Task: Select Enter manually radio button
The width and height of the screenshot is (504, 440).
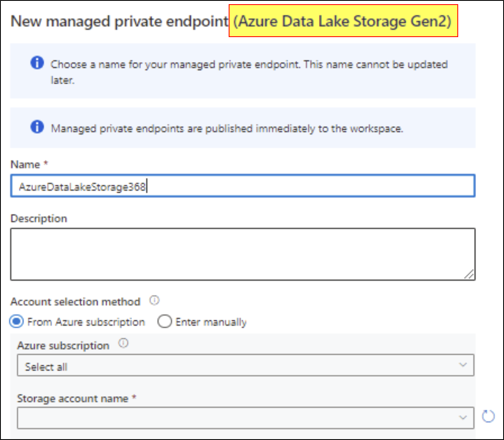Action: coord(165,322)
